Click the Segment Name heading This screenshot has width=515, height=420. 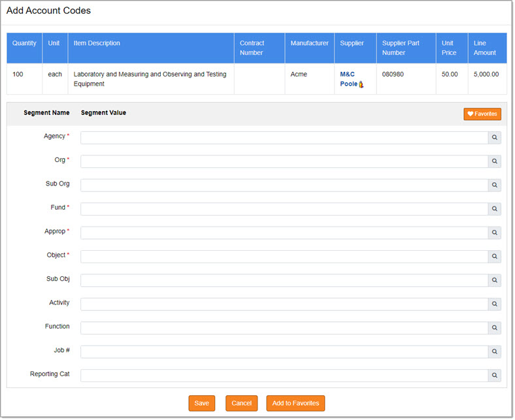pyautogui.click(x=46, y=113)
